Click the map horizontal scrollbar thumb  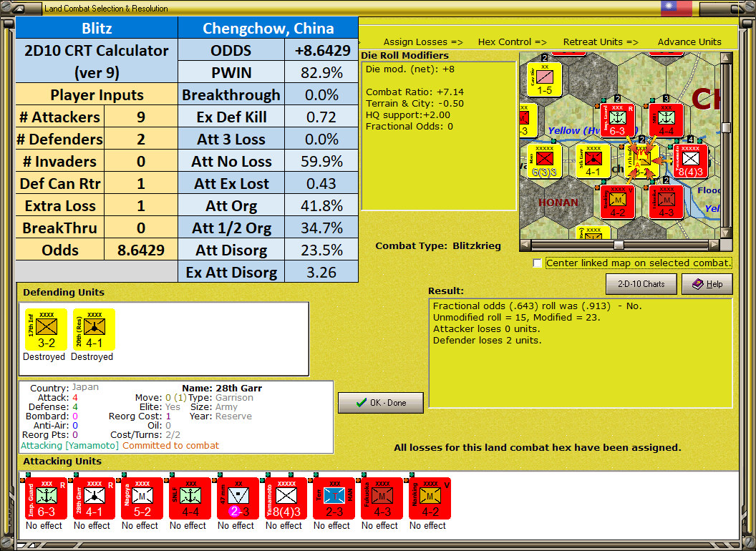(619, 245)
